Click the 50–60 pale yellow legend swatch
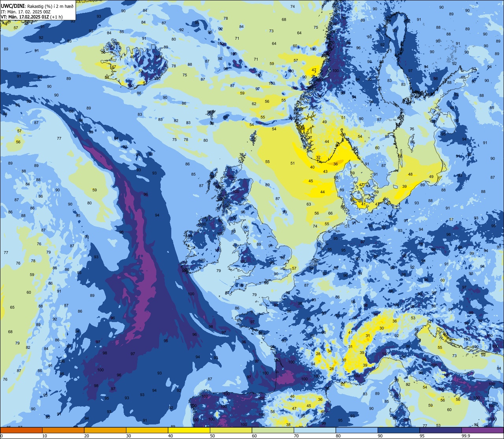Screen dimensions: 504x439 (x=231, y=430)
